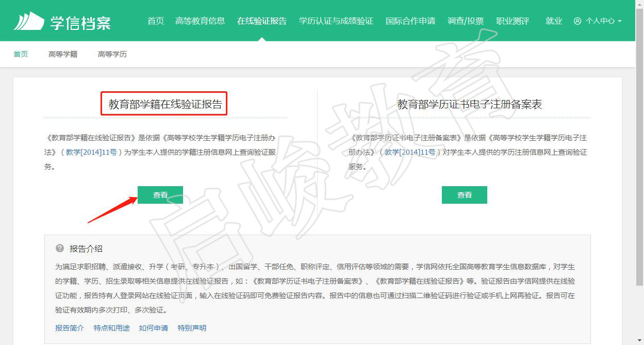644x345 pixels.
Task: Open 调查/投票 menu item
Action: pos(466,21)
